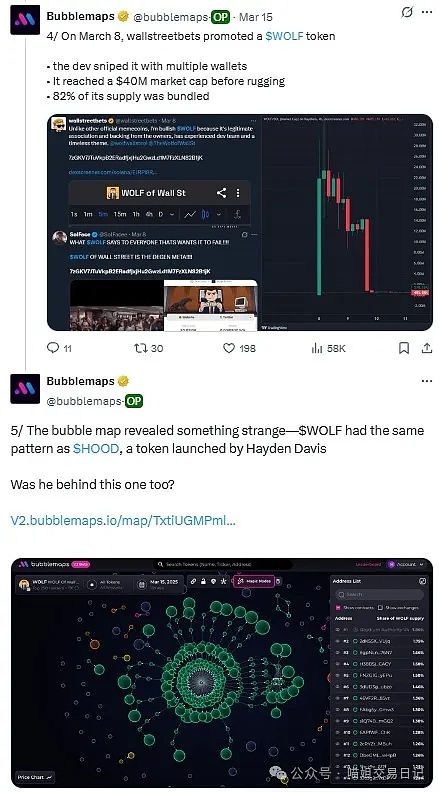This screenshot has width=439, height=792.
Task: Open more options on the 5/ tweet
Action: tap(427, 381)
